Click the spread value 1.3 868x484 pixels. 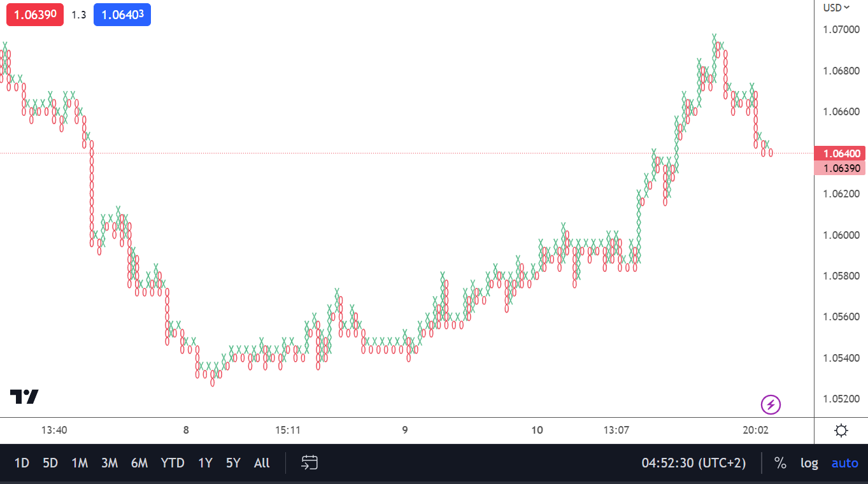pos(78,15)
